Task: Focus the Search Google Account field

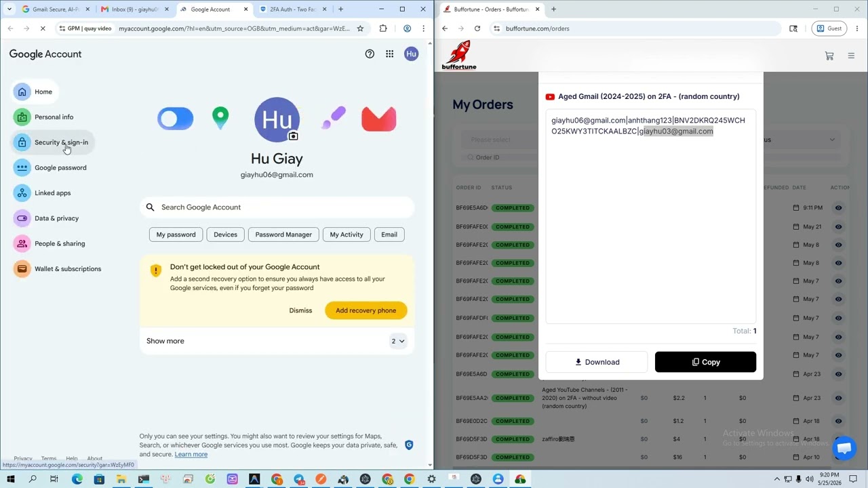Action: (277, 207)
